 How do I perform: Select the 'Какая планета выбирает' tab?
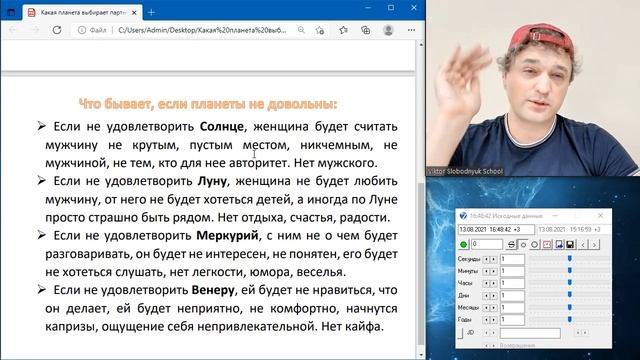[82, 13]
